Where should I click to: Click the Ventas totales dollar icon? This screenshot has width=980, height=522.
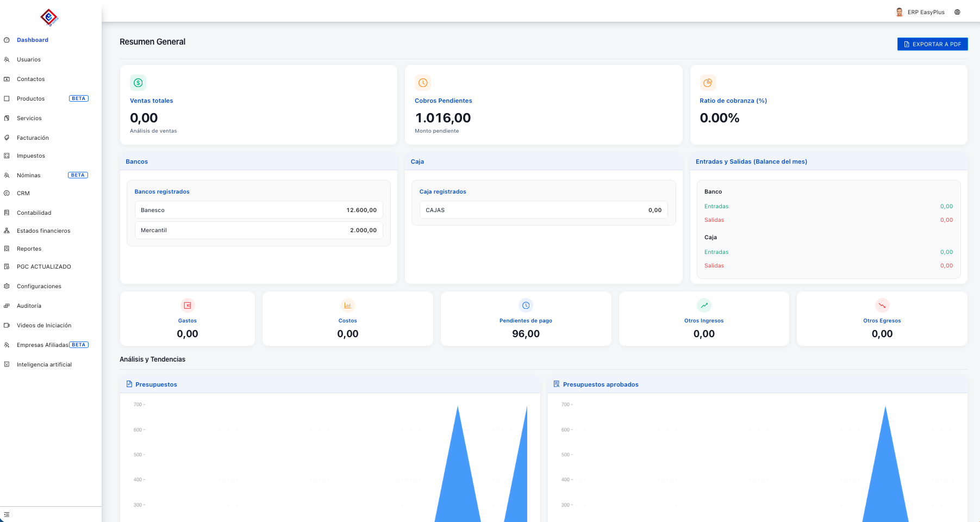click(x=138, y=83)
